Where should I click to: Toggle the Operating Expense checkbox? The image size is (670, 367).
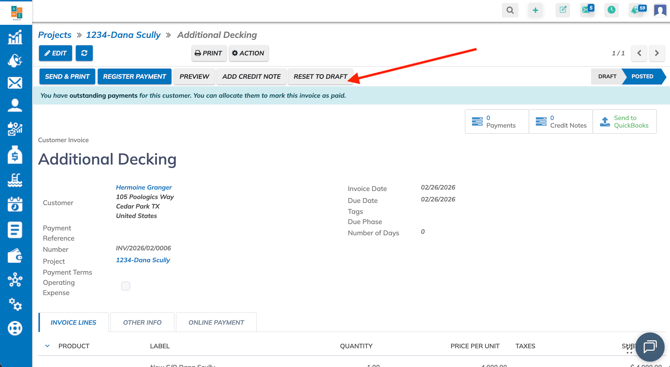[125, 286]
